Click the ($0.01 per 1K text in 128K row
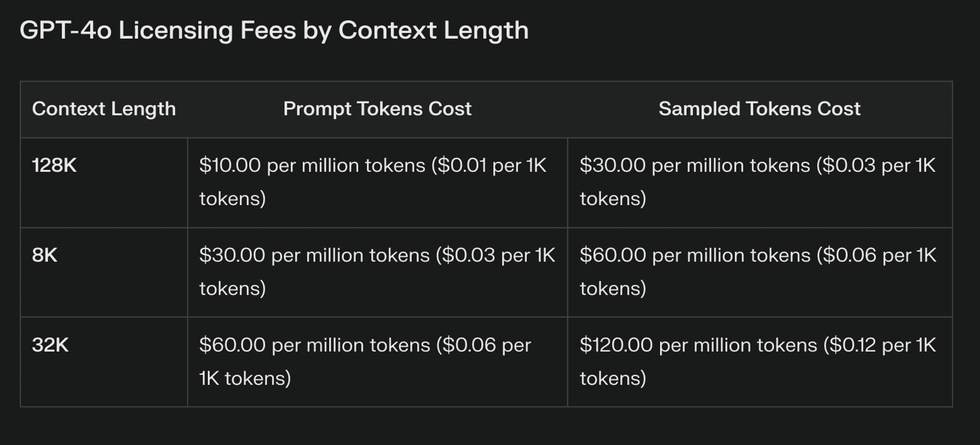Viewport: 980px width, 445px height. (489, 165)
